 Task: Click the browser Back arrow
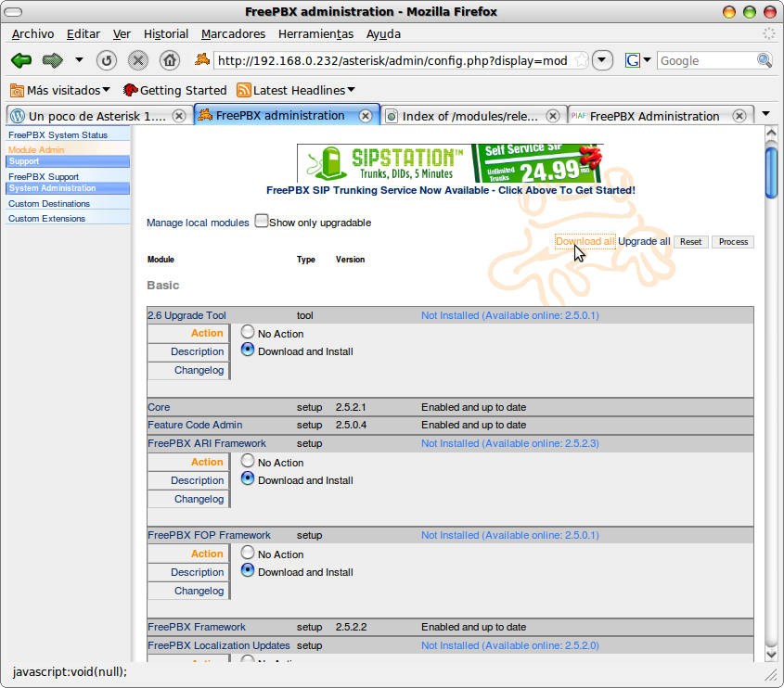pyautogui.click(x=21, y=60)
